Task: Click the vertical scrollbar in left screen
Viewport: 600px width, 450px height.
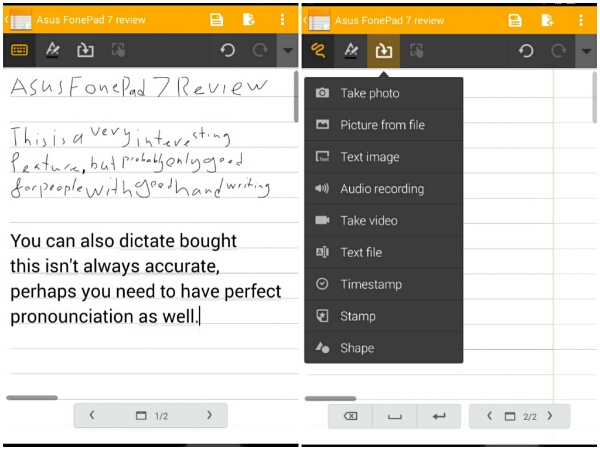Action: coord(296,97)
